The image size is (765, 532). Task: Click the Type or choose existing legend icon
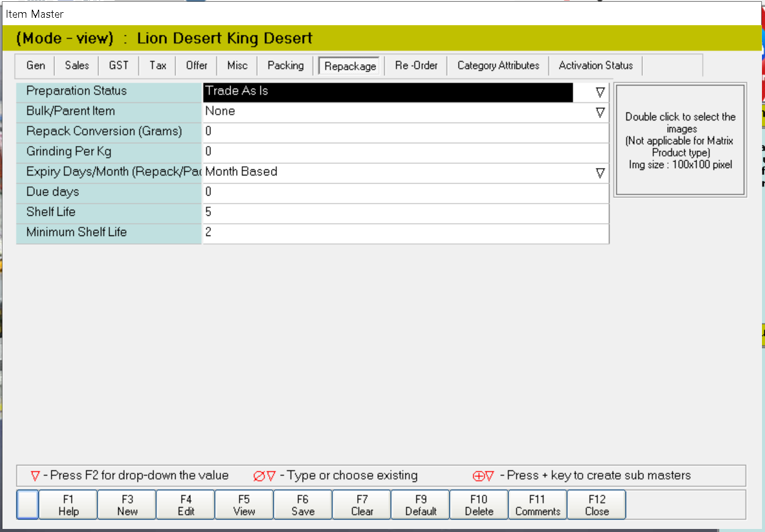click(264, 476)
